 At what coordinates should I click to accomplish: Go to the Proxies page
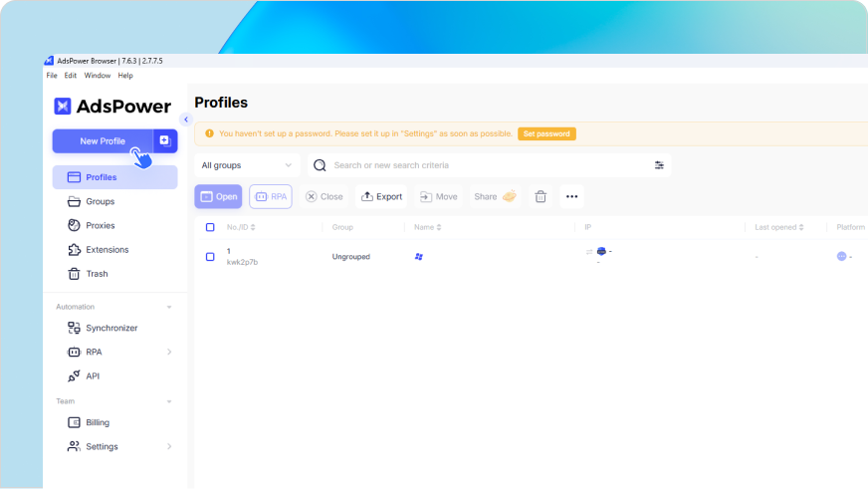(115, 225)
